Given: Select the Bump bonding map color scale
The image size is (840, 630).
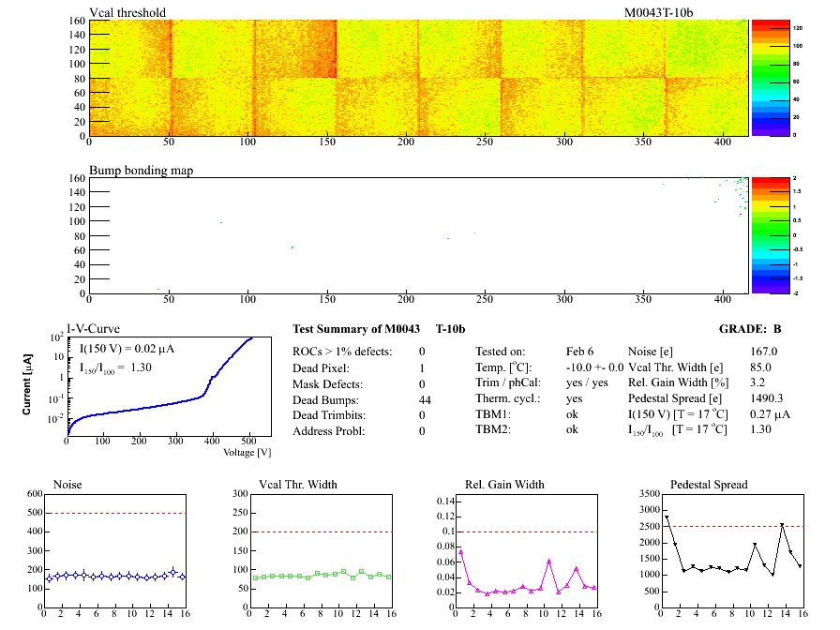Looking at the screenshot, I should point(770,234).
